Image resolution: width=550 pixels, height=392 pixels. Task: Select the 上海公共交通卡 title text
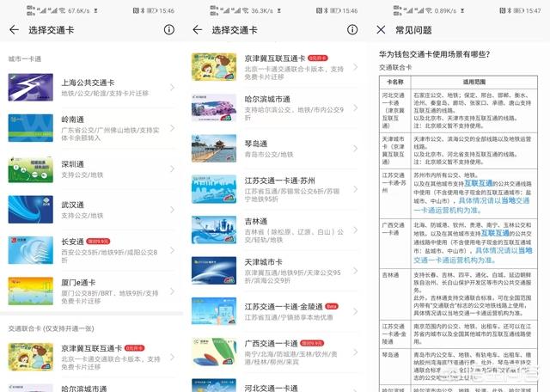[88, 83]
